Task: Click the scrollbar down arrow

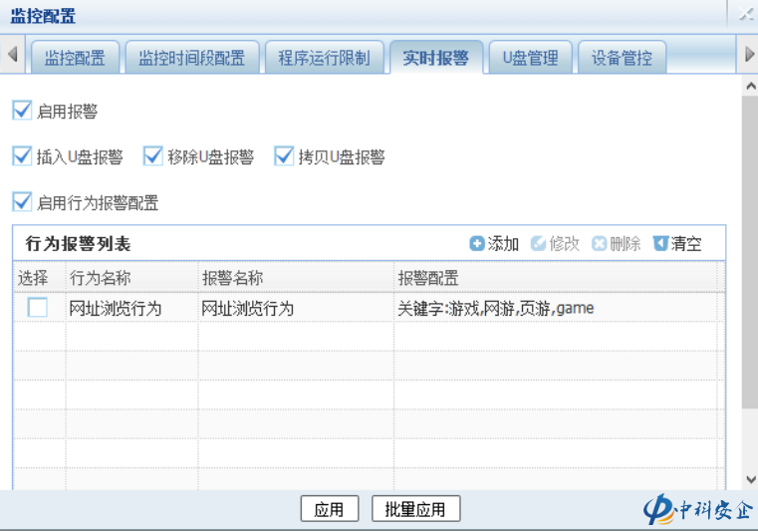Action: tap(750, 479)
